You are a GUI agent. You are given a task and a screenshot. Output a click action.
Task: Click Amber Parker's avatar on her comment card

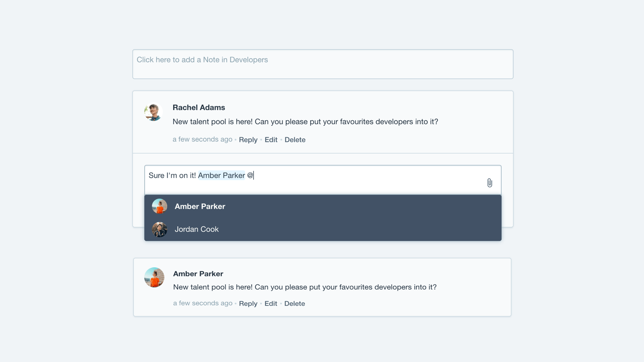click(x=153, y=277)
